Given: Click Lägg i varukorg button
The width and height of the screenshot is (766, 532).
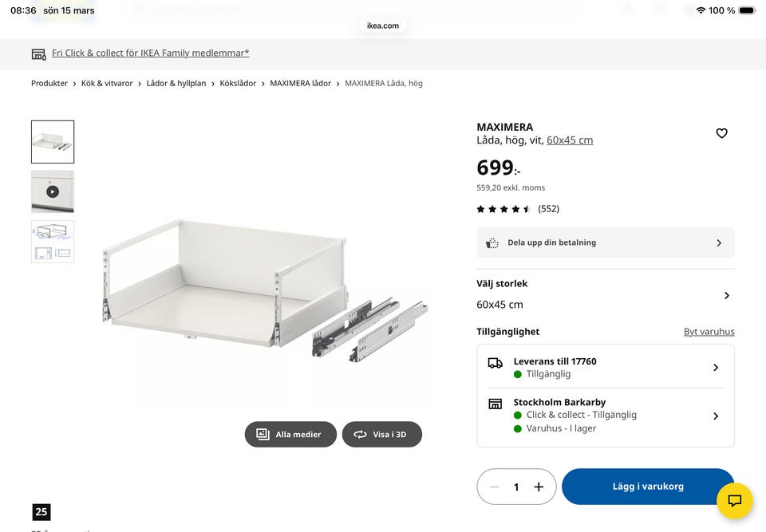Looking at the screenshot, I should 647,486.
